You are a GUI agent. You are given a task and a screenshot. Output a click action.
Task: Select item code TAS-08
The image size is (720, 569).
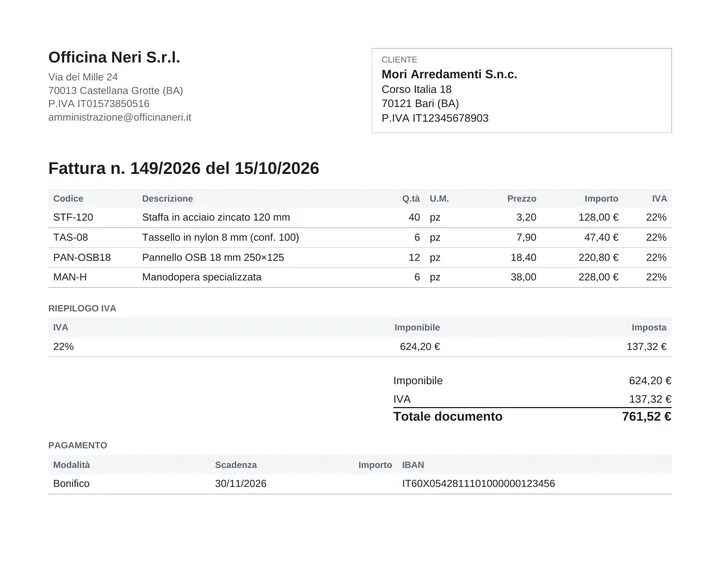[70, 237]
